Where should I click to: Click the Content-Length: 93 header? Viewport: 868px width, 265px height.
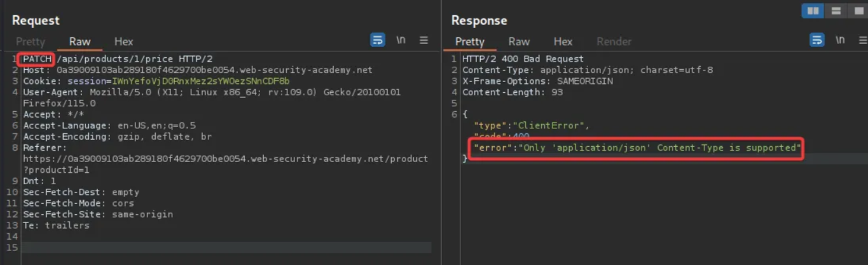(x=512, y=92)
